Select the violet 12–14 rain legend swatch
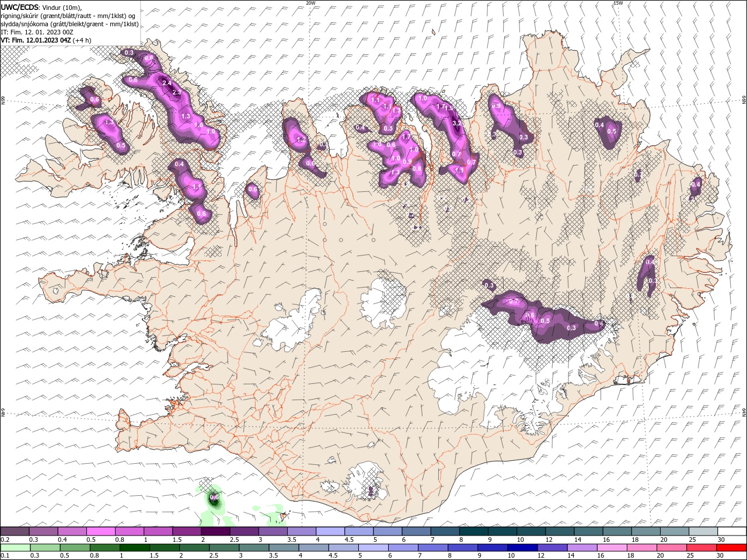Viewport: 747px width, 560px height. (x=552, y=548)
